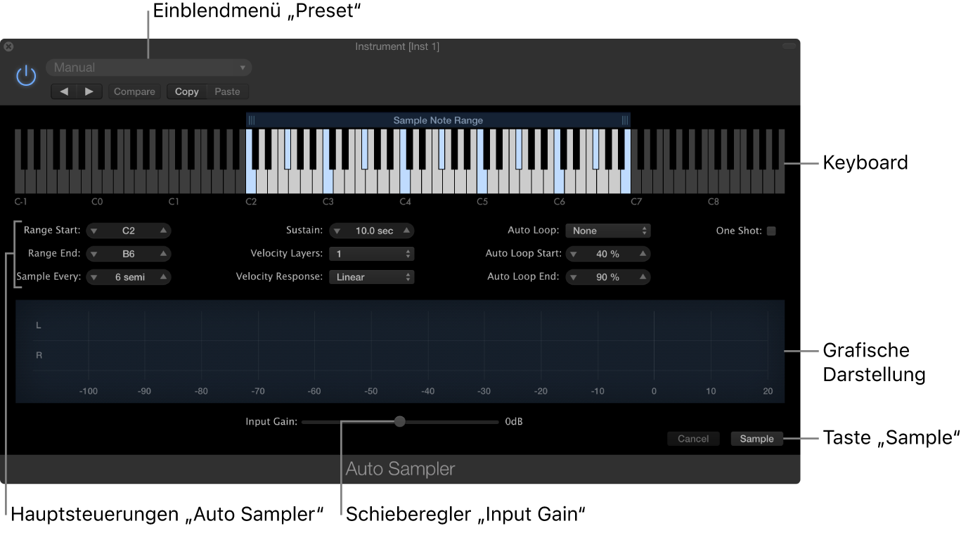Enable the One Shot checkbox
The image size is (980, 533).
coord(771,230)
